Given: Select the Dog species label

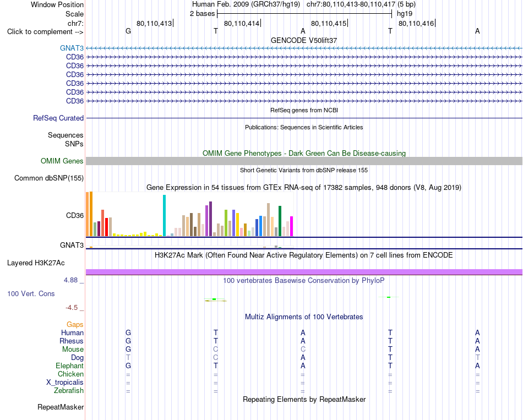Looking at the screenshot, I should (x=77, y=358).
